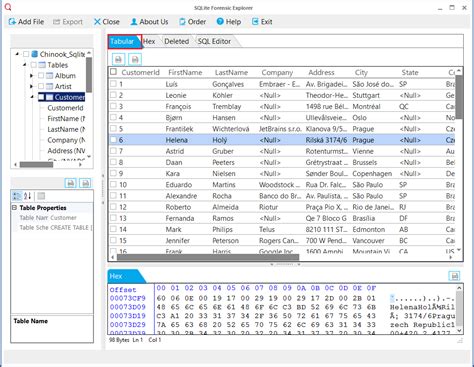Click second save icon under Tabular tab
This screenshot has height=367, width=474.
coord(135,60)
